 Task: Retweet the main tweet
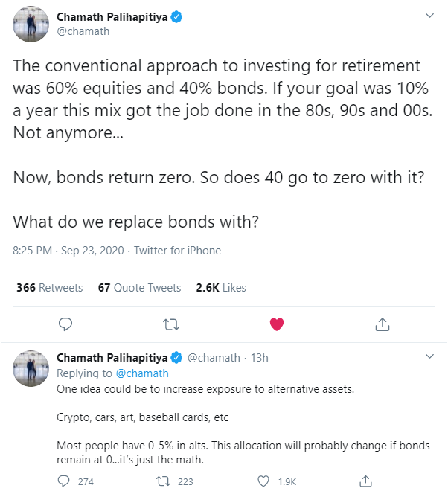tap(171, 324)
